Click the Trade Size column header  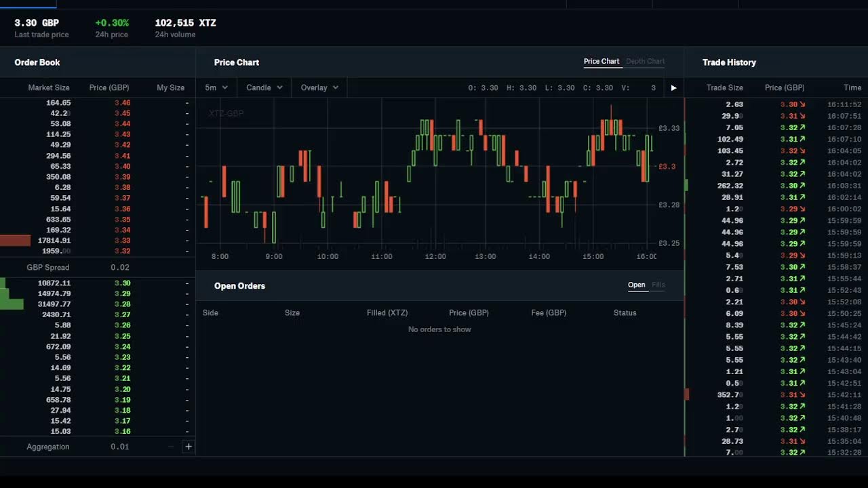(724, 87)
